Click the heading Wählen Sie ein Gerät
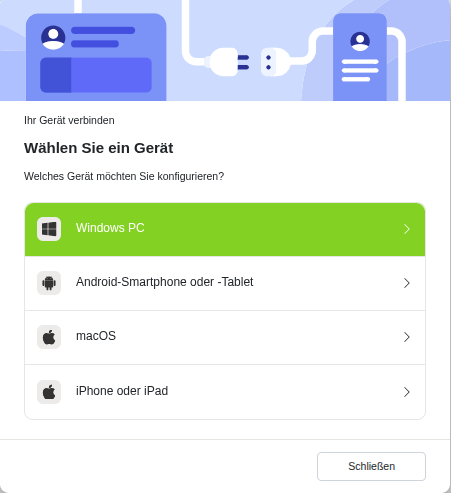This screenshot has height=493, width=451. click(x=99, y=148)
